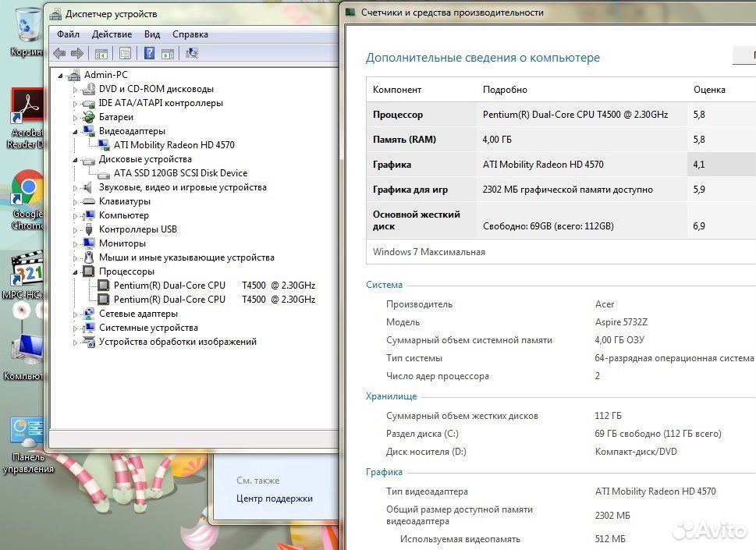Click the ATI Mobility Radeon adapter icon

(x=104, y=145)
